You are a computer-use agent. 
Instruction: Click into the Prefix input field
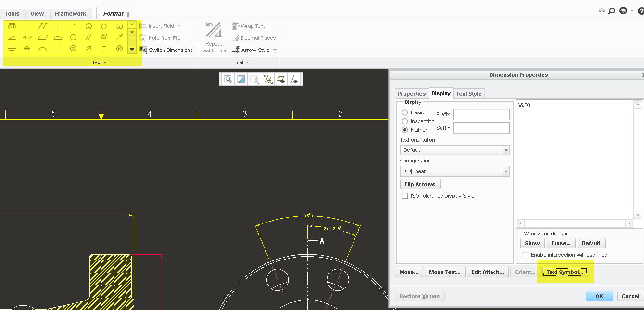(481, 114)
